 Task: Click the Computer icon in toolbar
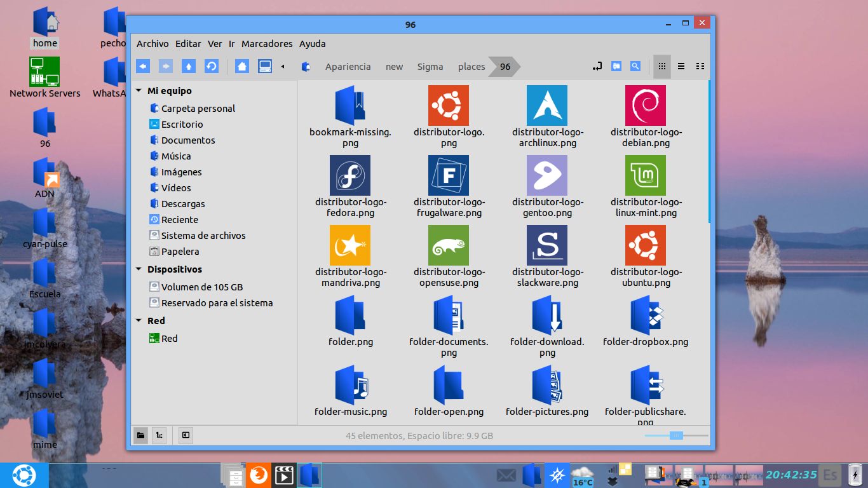click(x=265, y=66)
